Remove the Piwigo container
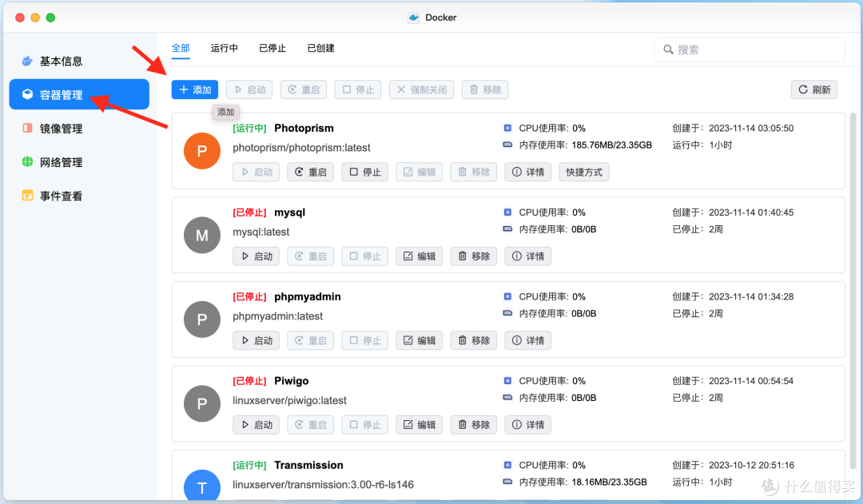 (474, 425)
